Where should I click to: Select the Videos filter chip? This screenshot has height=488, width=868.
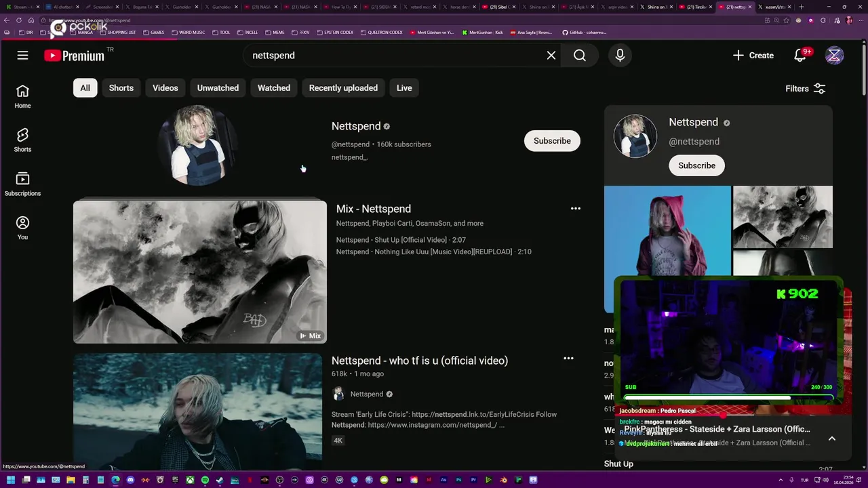165,88
